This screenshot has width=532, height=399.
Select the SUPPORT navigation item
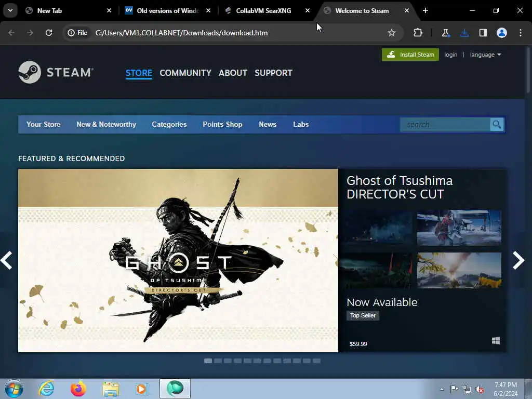coord(273,73)
